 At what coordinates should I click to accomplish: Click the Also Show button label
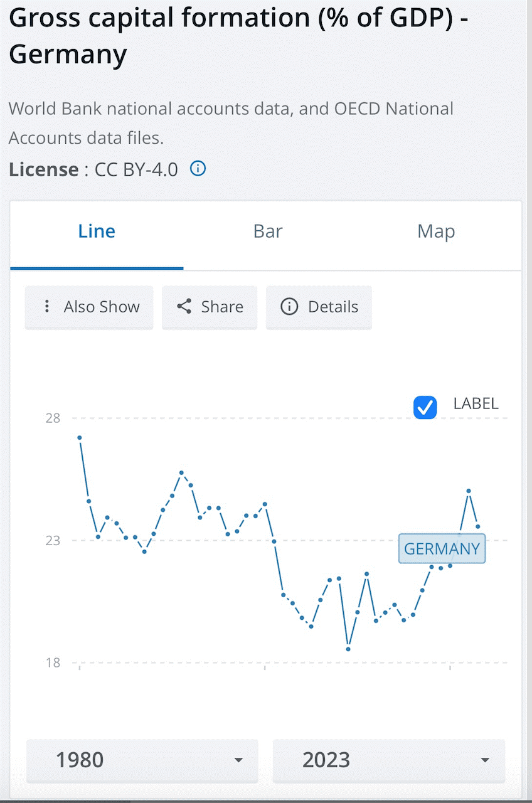click(x=102, y=307)
